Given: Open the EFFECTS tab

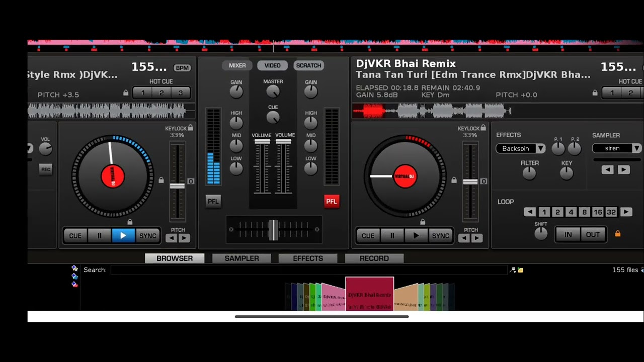Looking at the screenshot, I should tap(308, 258).
